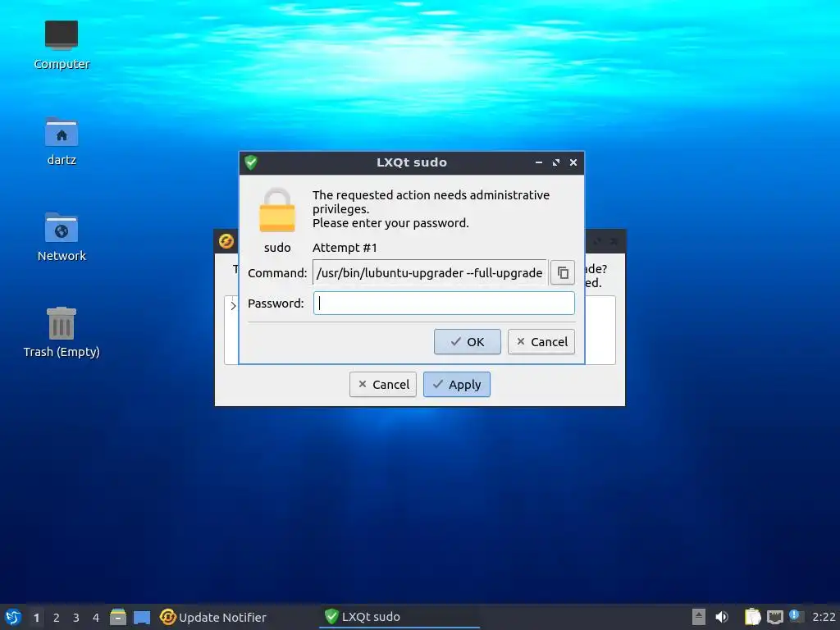Open the removable media tray icon
840x630 pixels.
699,617
